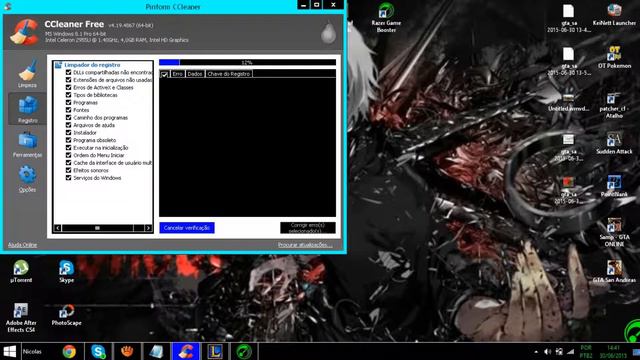The height and width of the screenshot is (360, 640).
Task: Click Procurar atualizações link
Action: (305, 245)
